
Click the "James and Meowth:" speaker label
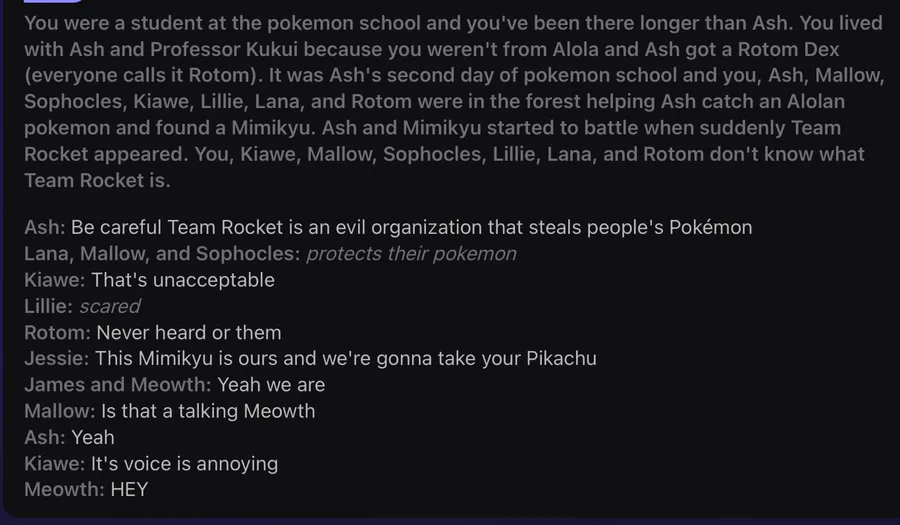pos(117,385)
